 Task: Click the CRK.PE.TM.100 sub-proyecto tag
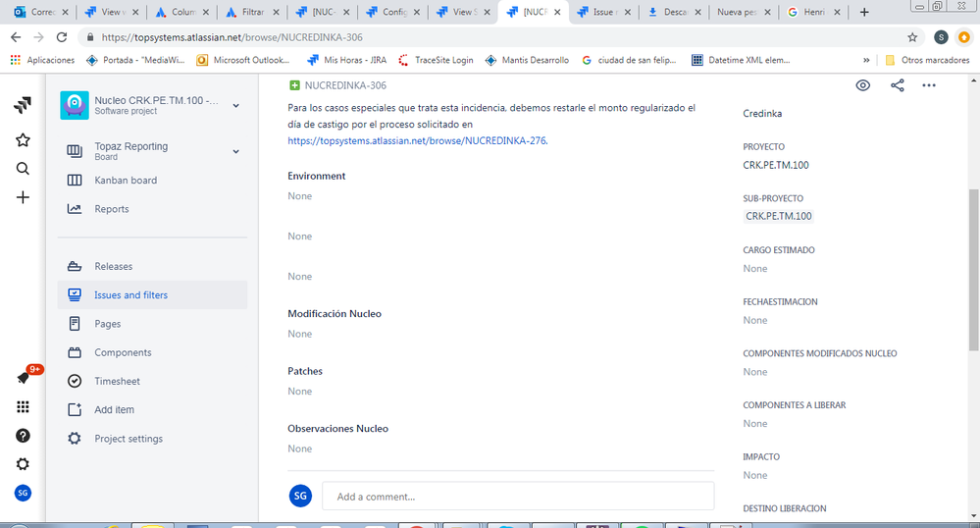click(779, 217)
